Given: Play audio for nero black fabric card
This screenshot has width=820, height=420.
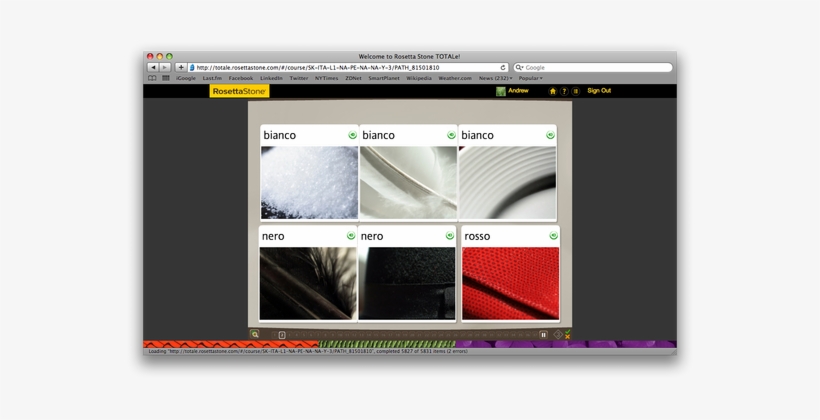Looking at the screenshot, I should [450, 236].
